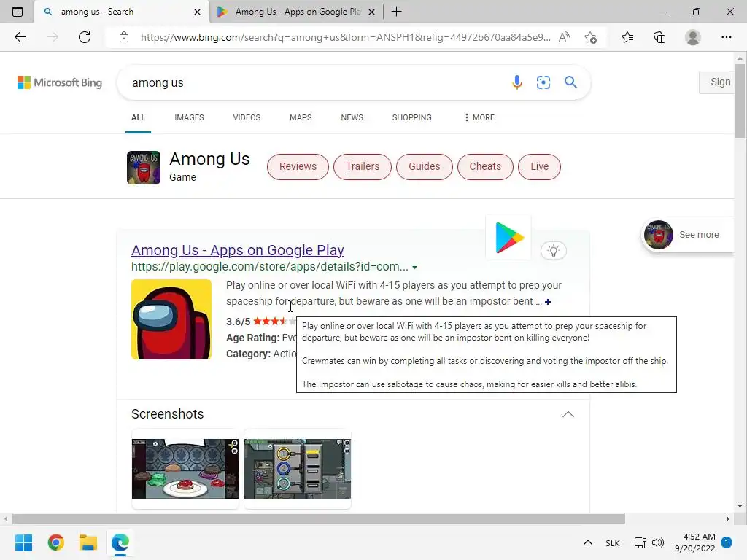The width and height of the screenshot is (747, 560).
Task: Collapse the Screenshots section chevron
Action: tap(568, 414)
